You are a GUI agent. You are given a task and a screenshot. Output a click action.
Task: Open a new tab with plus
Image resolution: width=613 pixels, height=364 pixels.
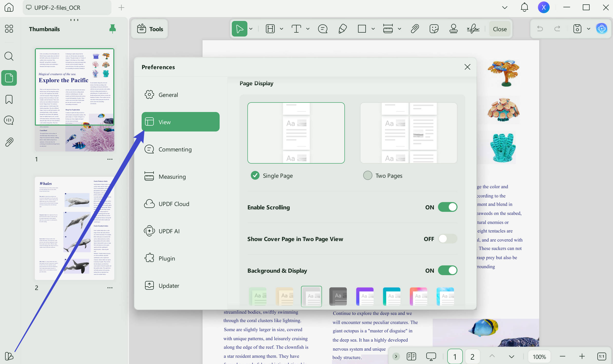click(x=121, y=8)
